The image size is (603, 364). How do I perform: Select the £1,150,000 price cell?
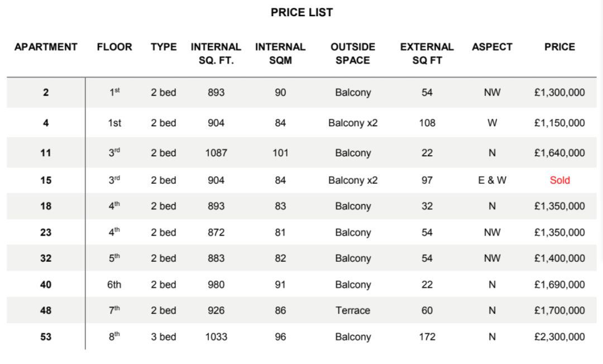pos(559,123)
